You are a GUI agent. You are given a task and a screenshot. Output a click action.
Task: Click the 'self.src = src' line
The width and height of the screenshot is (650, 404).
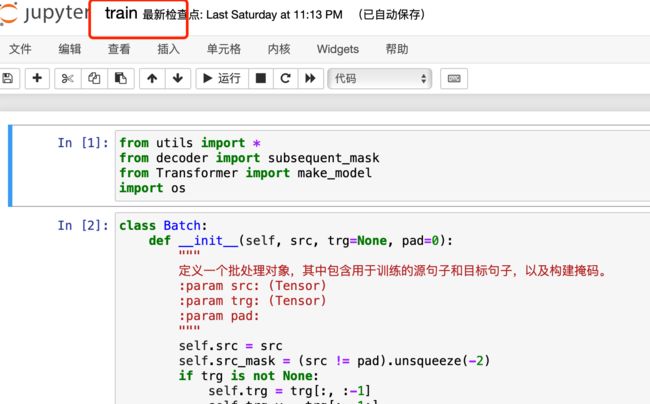(x=230, y=346)
